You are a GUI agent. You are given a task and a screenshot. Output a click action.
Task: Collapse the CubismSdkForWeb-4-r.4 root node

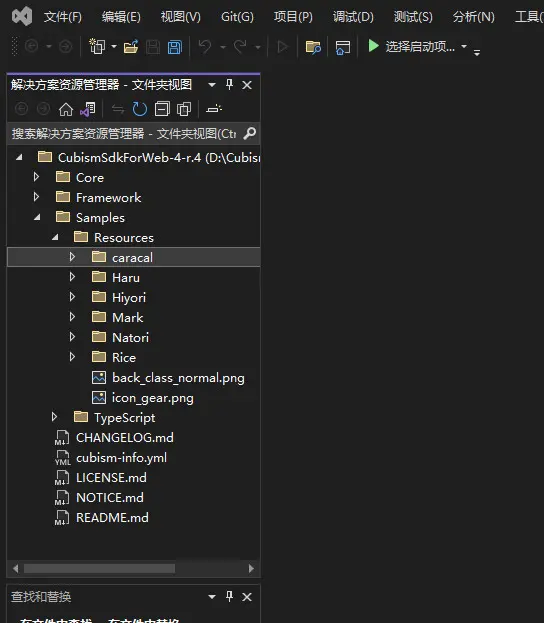[x=19, y=157]
